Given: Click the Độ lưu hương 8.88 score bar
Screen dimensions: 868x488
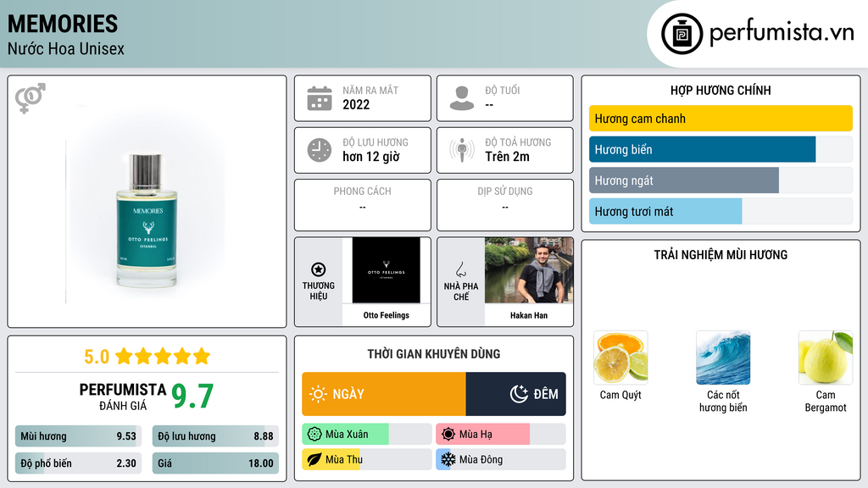Looking at the screenshot, I should point(215,436).
